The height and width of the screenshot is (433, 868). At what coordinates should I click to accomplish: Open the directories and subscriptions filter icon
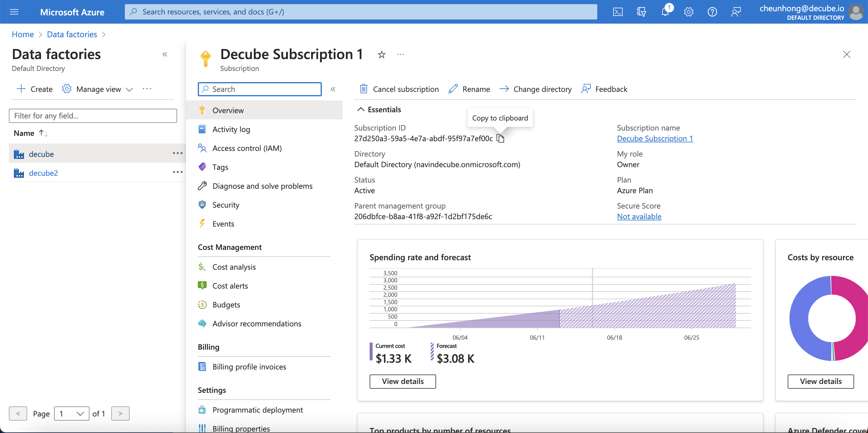click(641, 12)
